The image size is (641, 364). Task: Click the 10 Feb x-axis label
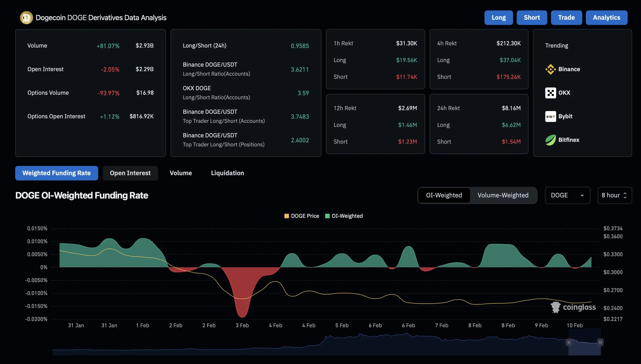point(575,325)
